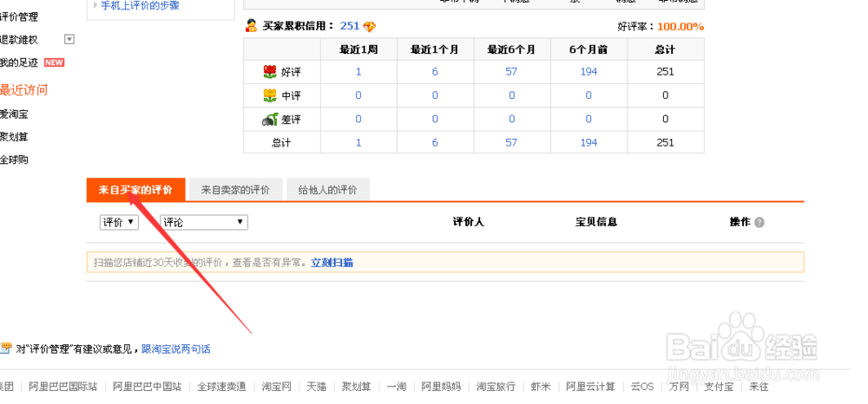Open 来往 footer link
The height and width of the screenshot is (404, 868).
[x=759, y=387]
